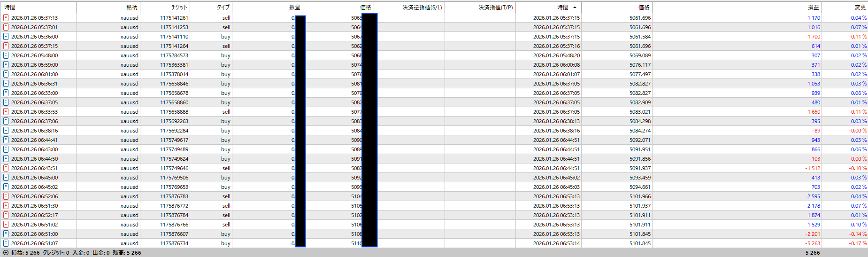868x257 pixels.
Task: Toggle sort arrow on close 時間 column
Action: coord(575,7)
